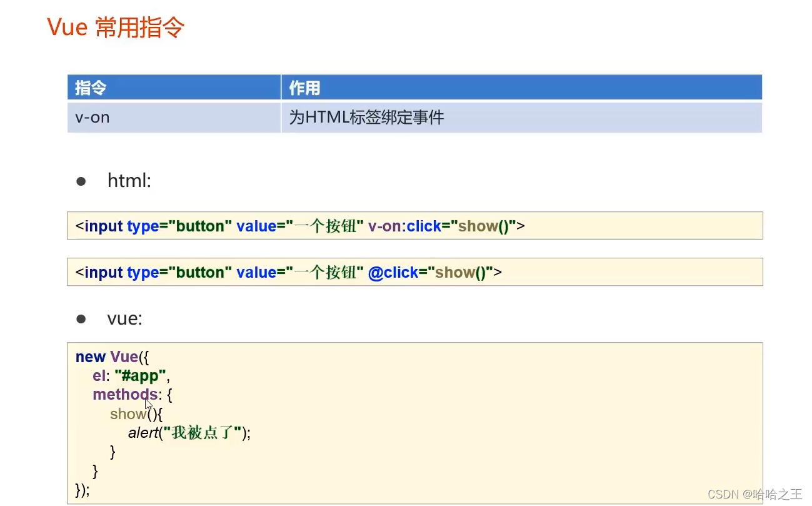Select the '指令' table header cell
This screenshot has height=506, width=812.
tap(174, 88)
